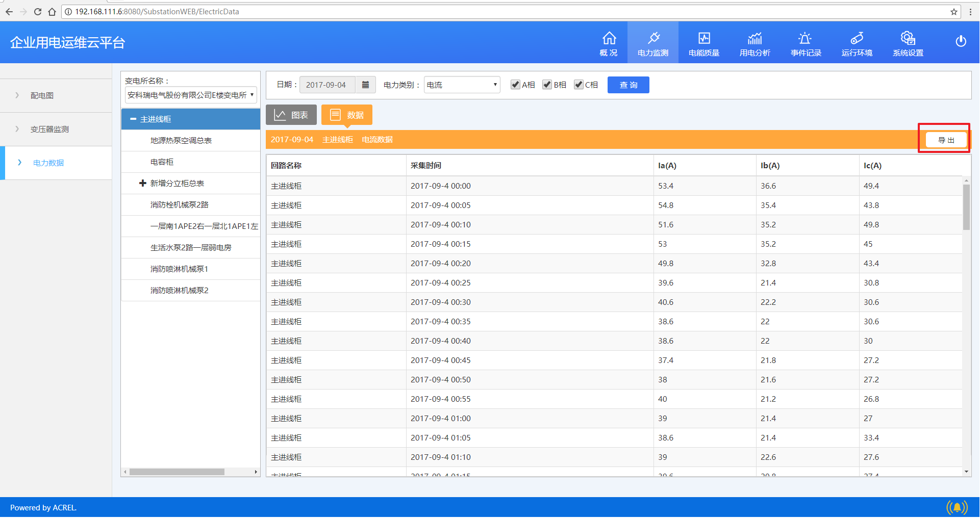Image resolution: width=980 pixels, height=518 pixels.
Task: Click browser home icon
Action: point(52,12)
